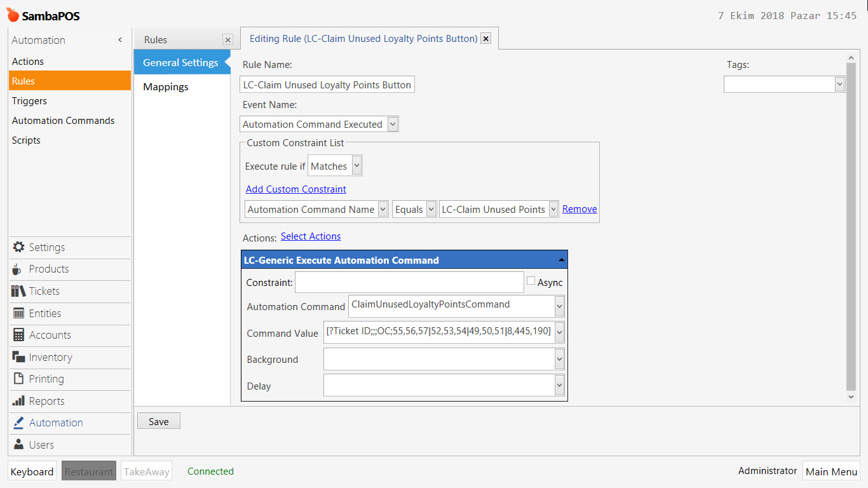The image size is (868, 488).
Task: Open the Inventory section in the sidebar
Action: click(x=69, y=357)
